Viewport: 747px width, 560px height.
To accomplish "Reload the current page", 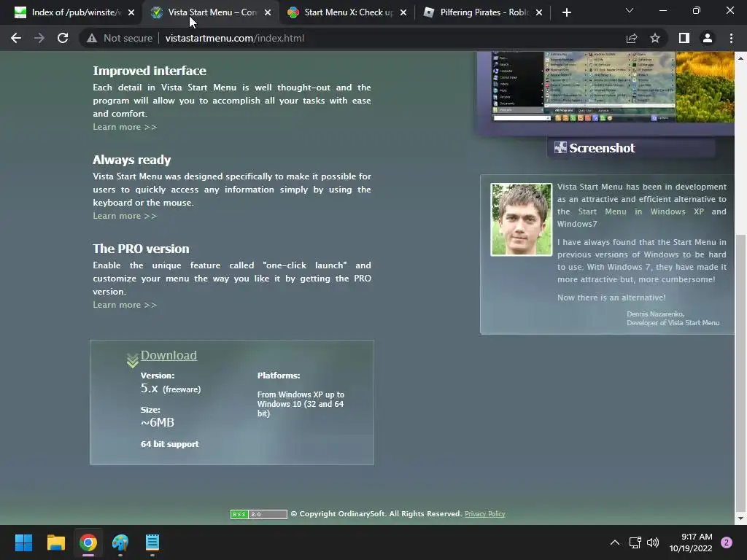I will click(x=63, y=38).
